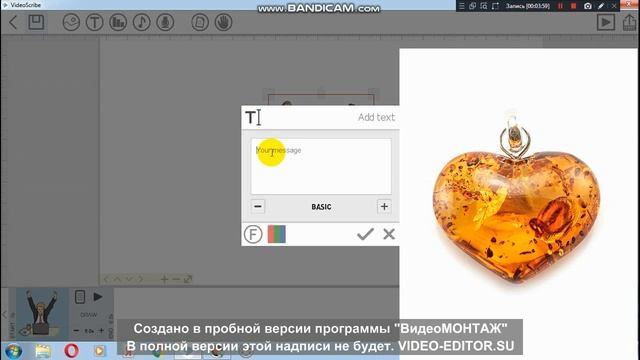This screenshot has width=640, height=360.
Task: Take a Bandicam screenshot with camera icon
Action: [588, 6]
